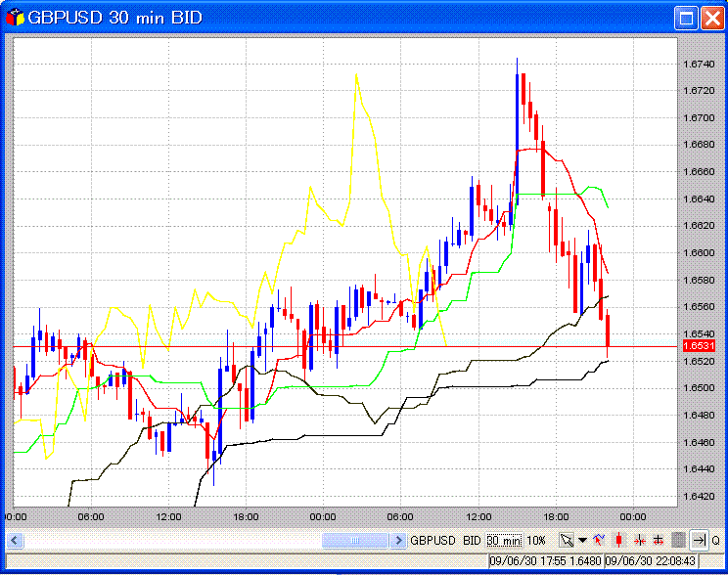Open the cursor tool dropdown arrow
Screen dimensions: 728x575
[582, 540]
